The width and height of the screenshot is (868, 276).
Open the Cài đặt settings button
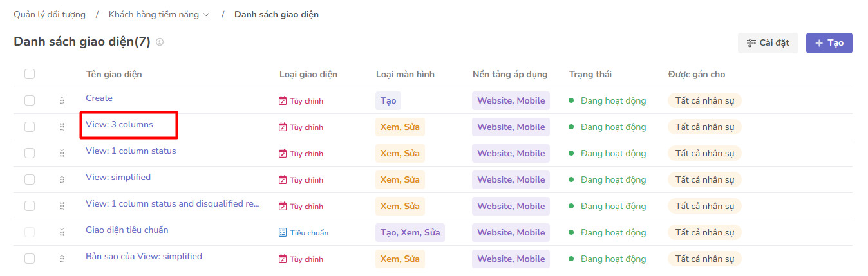(768, 43)
